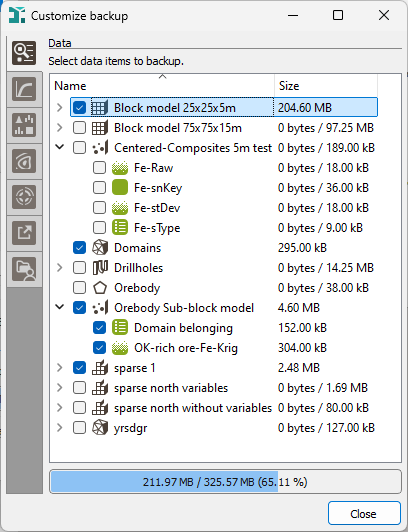Uncheck the sparse 1 checkbox
The image size is (408, 532).
(x=79, y=368)
